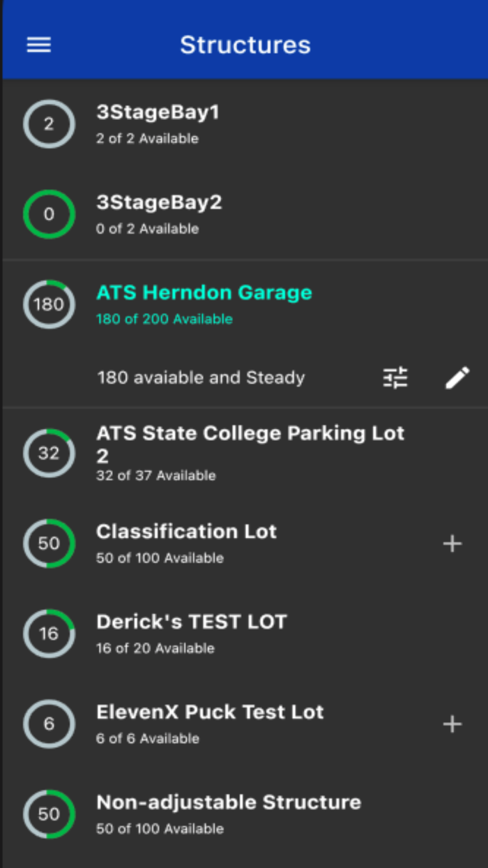Click the availability ring for Non-adjustable Structure

pos(48,814)
